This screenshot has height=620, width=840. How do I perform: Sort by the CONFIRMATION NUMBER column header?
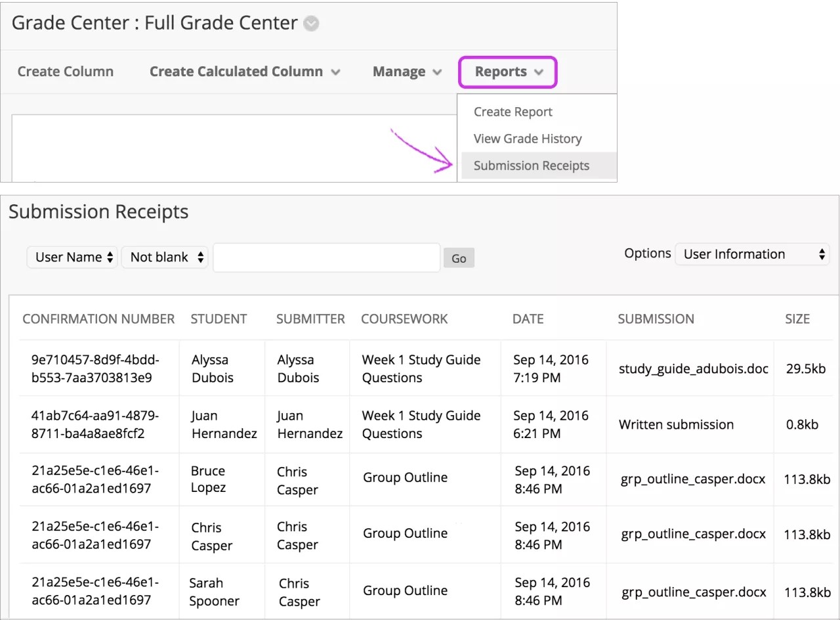(98, 319)
